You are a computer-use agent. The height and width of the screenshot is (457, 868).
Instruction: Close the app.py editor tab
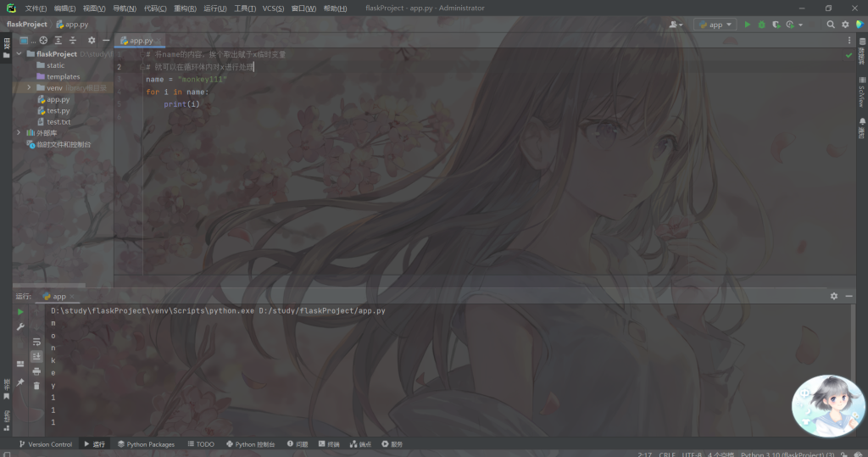[x=160, y=40]
